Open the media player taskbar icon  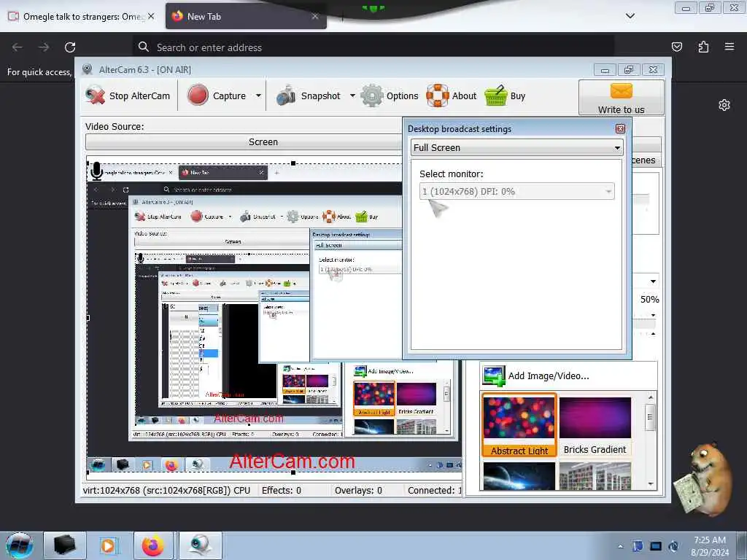108,545
